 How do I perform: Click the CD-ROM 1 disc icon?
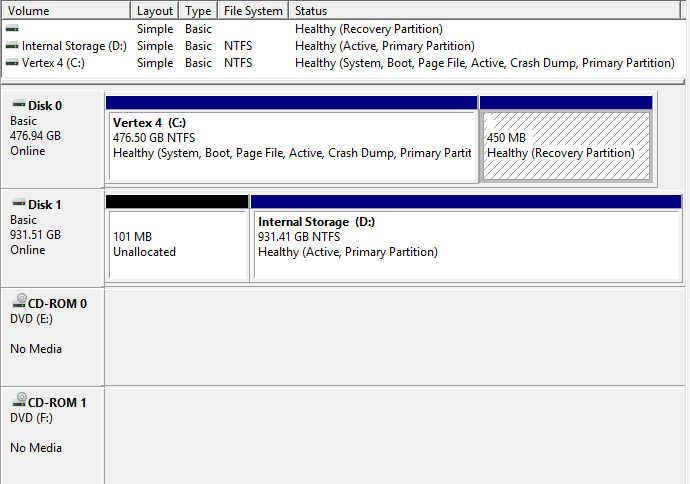[x=20, y=400]
